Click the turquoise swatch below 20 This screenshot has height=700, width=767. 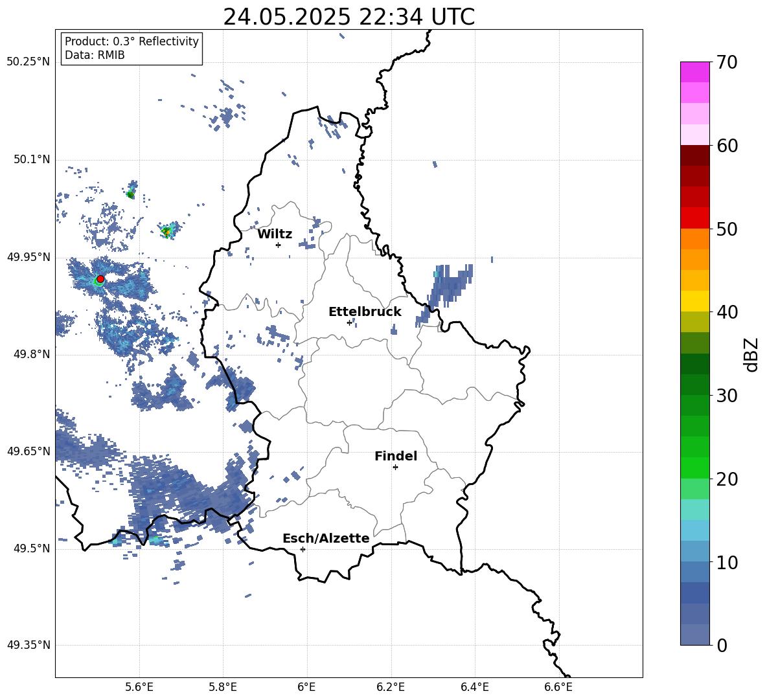point(694,510)
